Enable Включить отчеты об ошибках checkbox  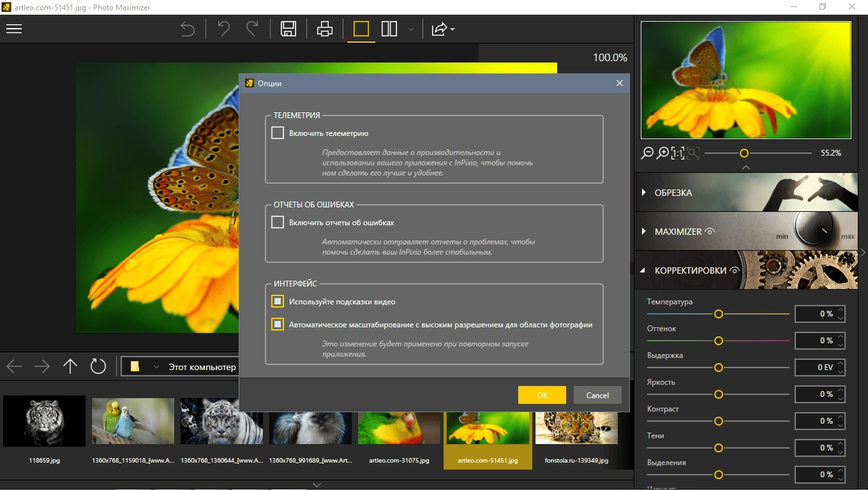coord(278,222)
